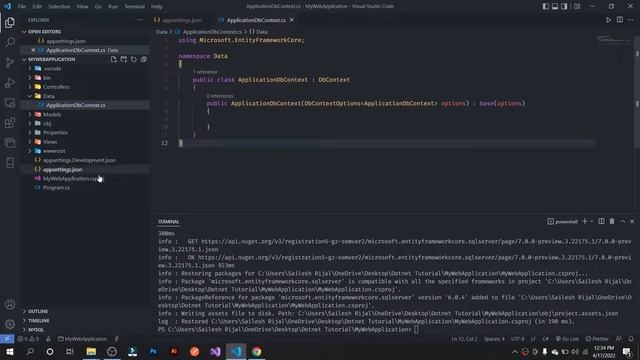Image resolution: width=640 pixels, height=360 pixels.
Task: Open notifications bell in status bar
Action: tap(631, 339)
